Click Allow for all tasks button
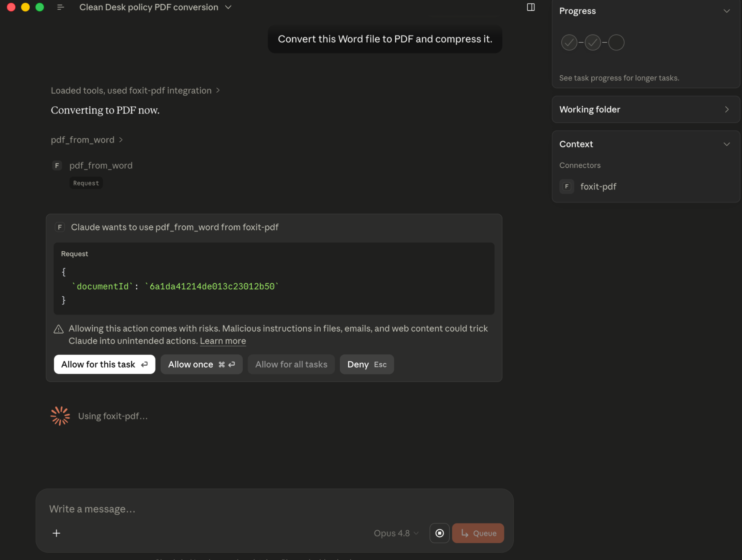Screen dimensions: 742x560 coord(291,364)
